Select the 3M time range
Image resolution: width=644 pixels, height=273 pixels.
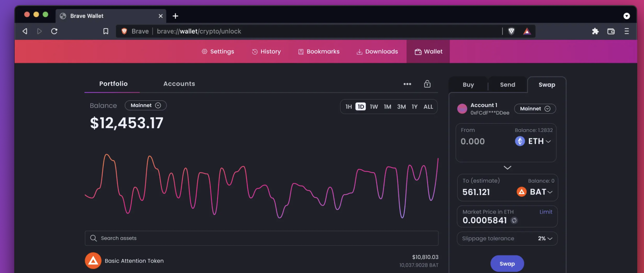click(x=402, y=107)
